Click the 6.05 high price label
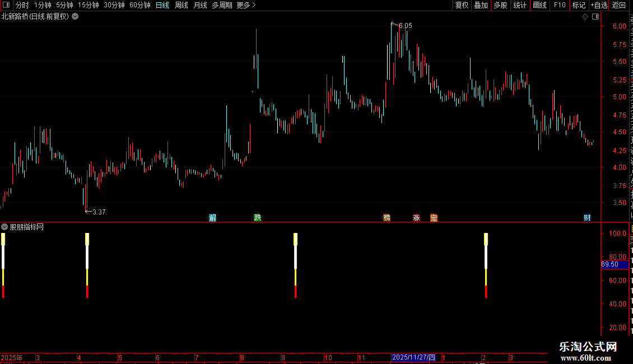 406,26
